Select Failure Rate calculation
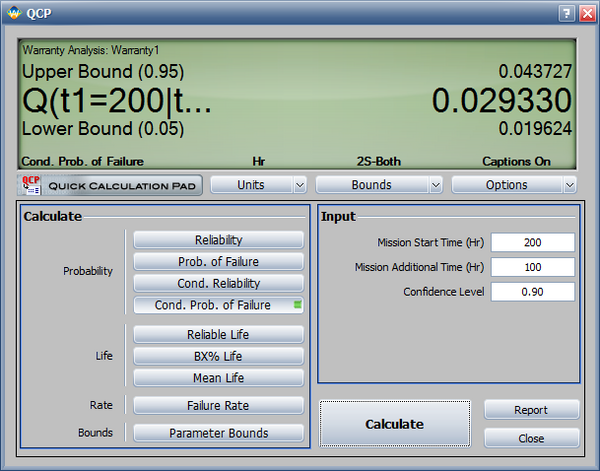 click(x=218, y=406)
